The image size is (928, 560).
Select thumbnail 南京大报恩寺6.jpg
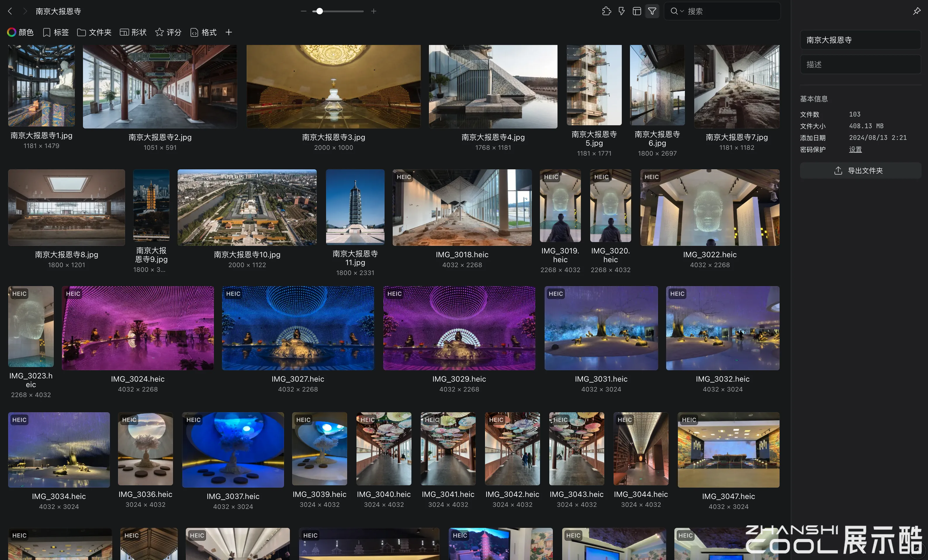657,85
